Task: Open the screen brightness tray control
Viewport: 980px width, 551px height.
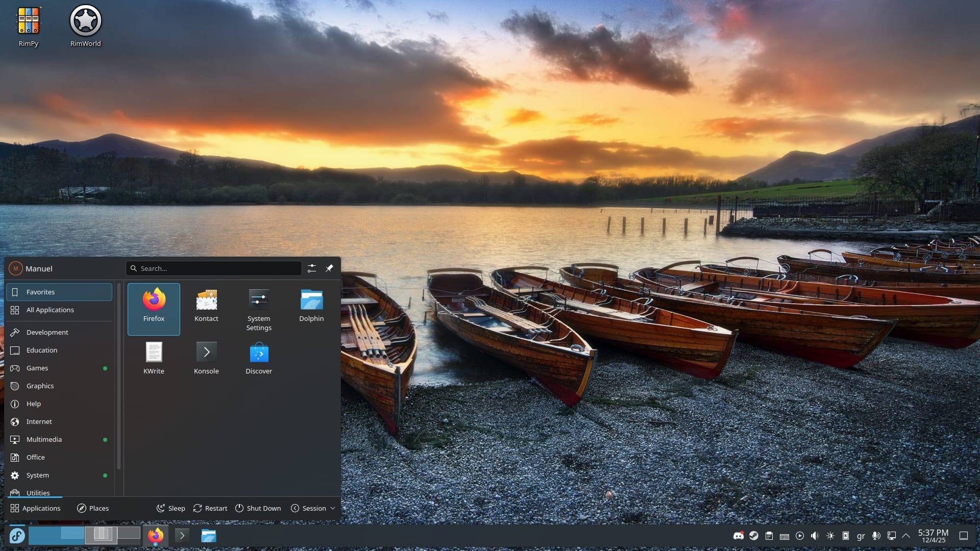Action: pyautogui.click(x=830, y=536)
